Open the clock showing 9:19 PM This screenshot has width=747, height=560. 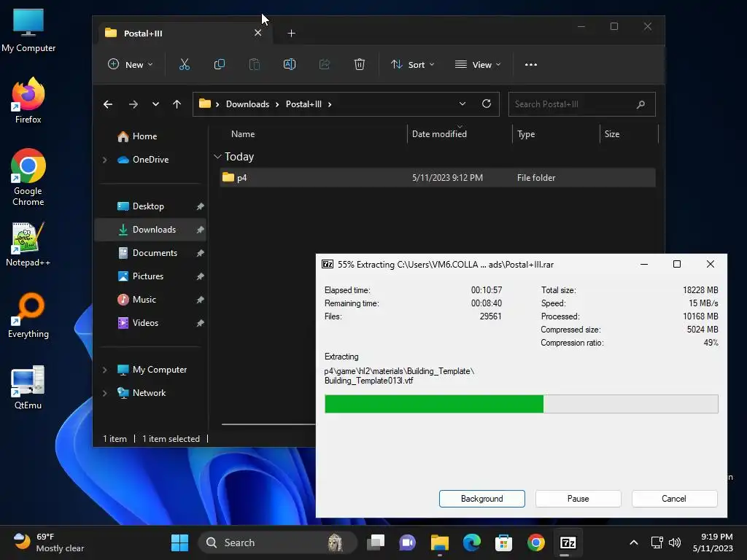click(x=713, y=542)
